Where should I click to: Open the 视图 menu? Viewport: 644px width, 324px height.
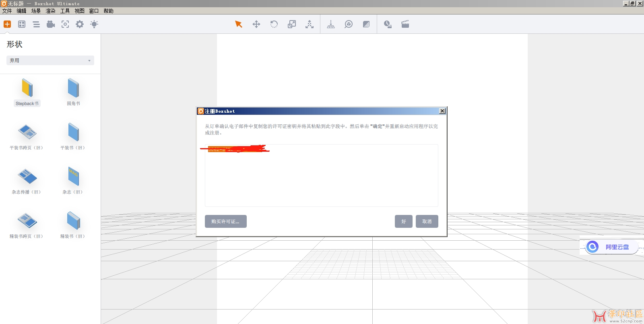coord(80,11)
